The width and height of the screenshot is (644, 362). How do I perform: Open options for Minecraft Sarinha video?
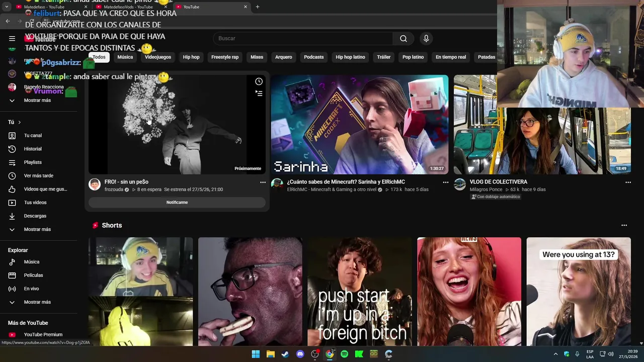[445, 182]
